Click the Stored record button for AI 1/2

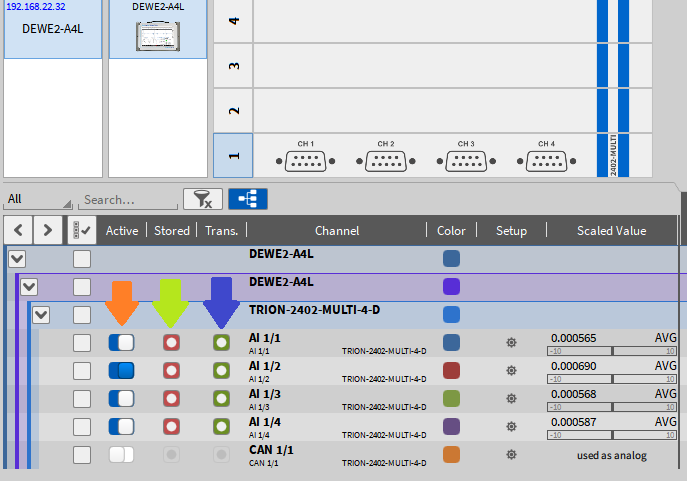pos(171,371)
